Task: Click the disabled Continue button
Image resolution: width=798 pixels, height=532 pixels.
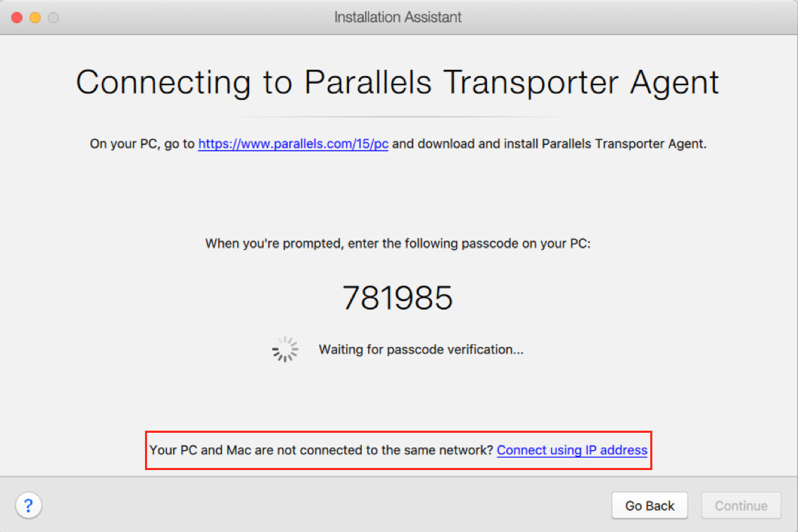Action: tap(741, 505)
